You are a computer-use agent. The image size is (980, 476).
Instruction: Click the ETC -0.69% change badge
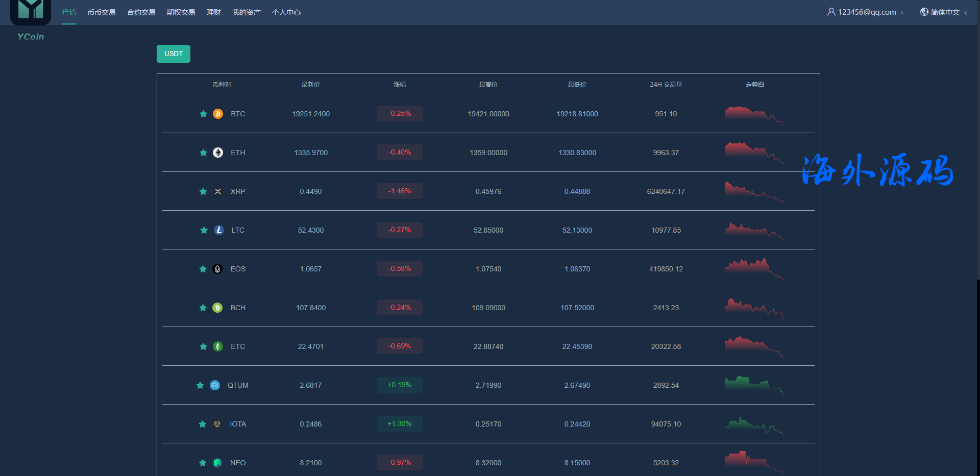pos(400,346)
